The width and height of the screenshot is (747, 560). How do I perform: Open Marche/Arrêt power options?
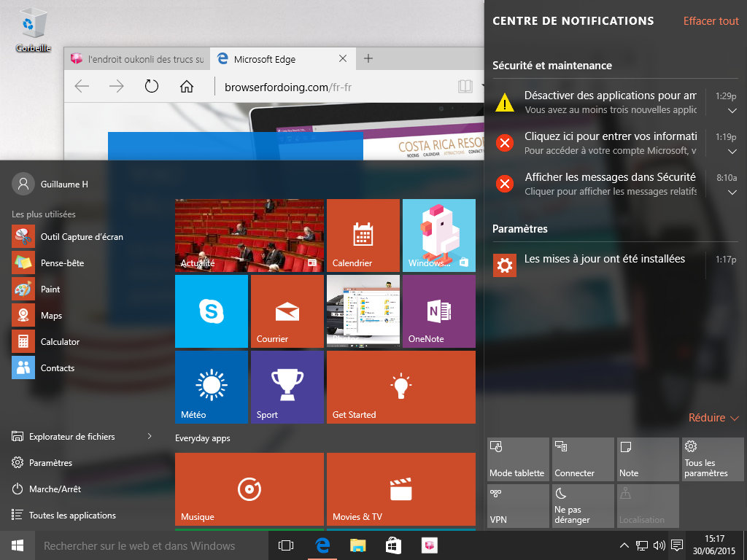(x=55, y=489)
